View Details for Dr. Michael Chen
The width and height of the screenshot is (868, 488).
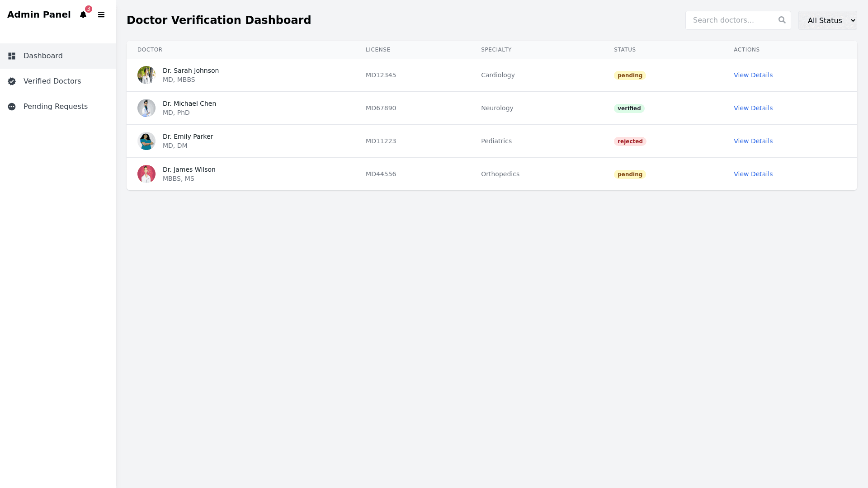pyautogui.click(x=753, y=108)
